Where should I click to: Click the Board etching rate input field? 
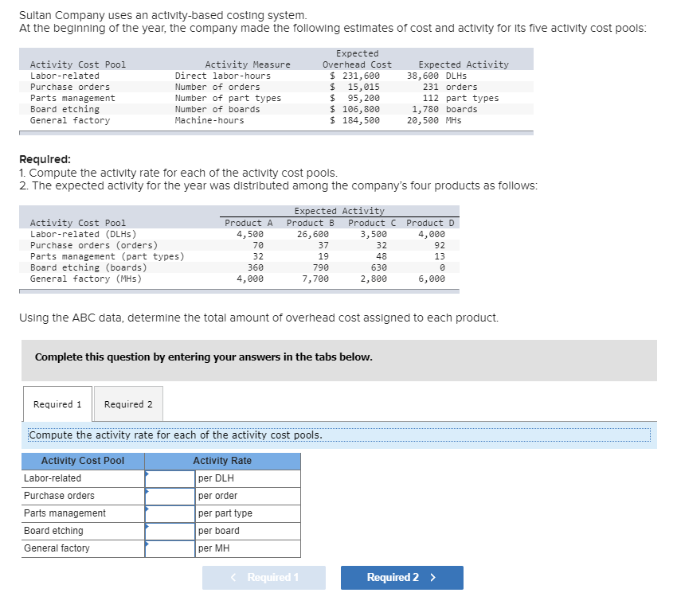point(170,530)
